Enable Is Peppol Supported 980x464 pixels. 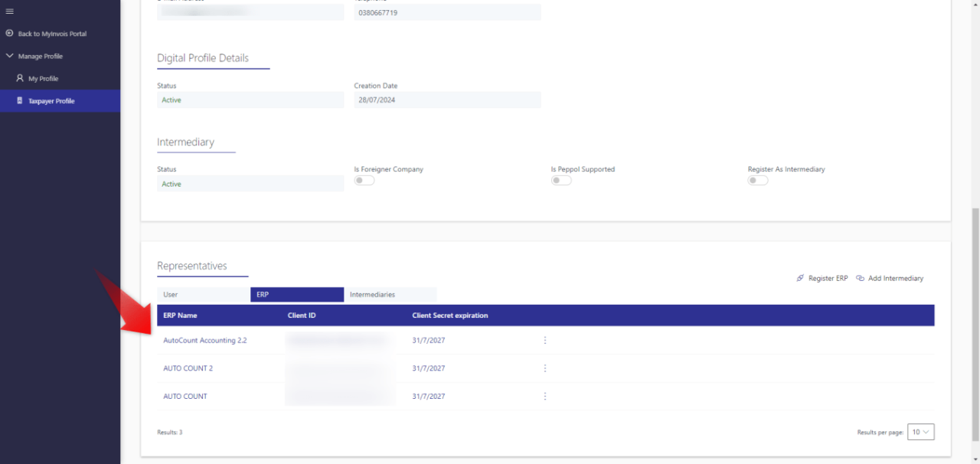click(560, 180)
